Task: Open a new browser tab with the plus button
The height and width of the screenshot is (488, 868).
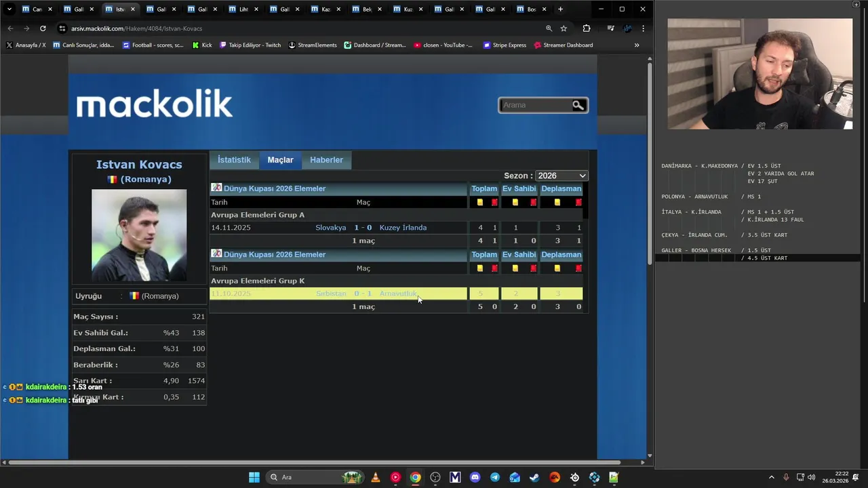Action: [560, 9]
